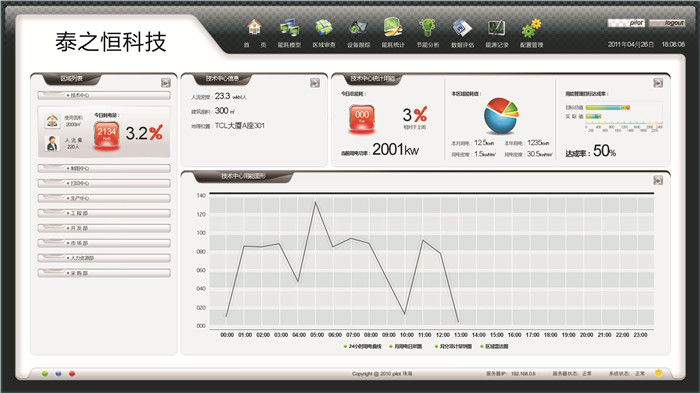Open the 能耗模型 monitors icon
700x393 pixels.
point(289,28)
